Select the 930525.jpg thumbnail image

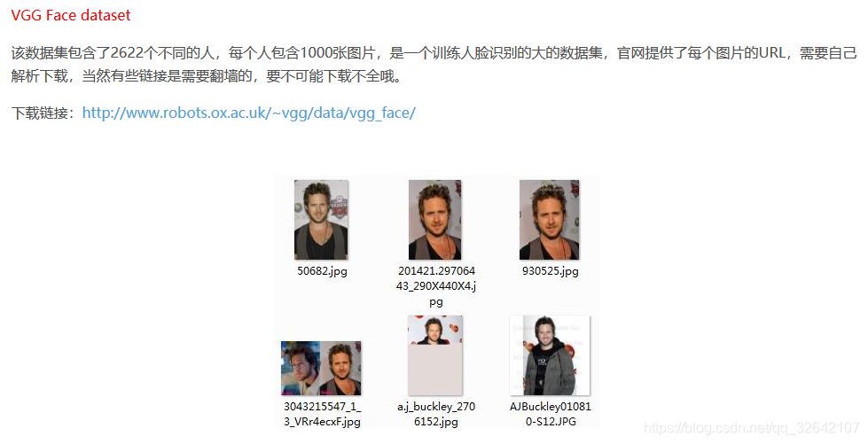[549, 220]
